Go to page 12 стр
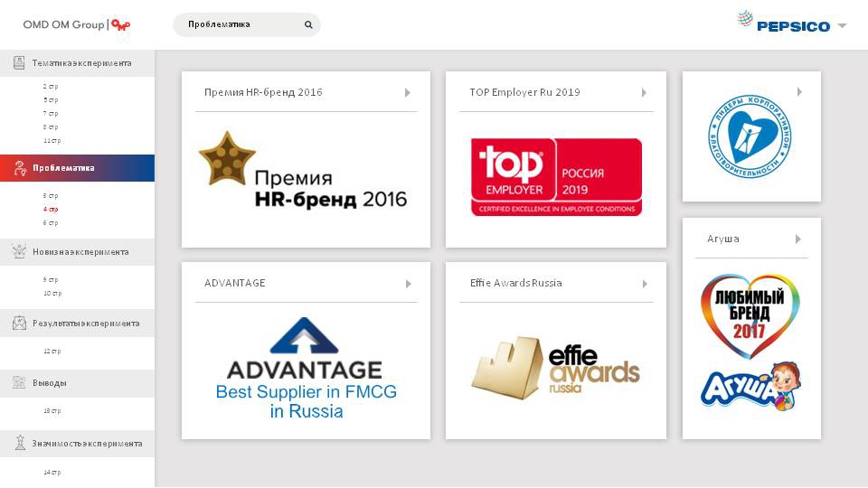Viewport: 868px width, 488px height. (52, 352)
